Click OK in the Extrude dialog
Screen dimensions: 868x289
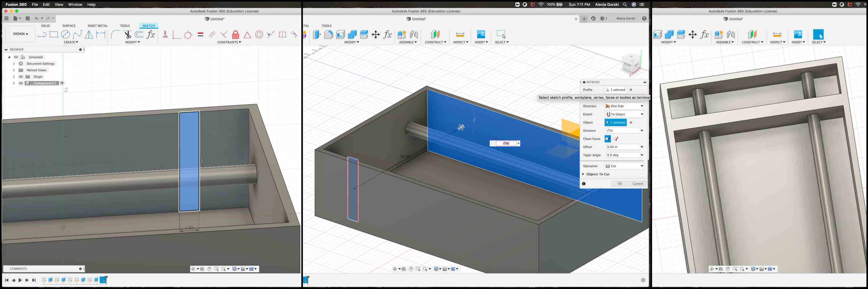click(620, 183)
